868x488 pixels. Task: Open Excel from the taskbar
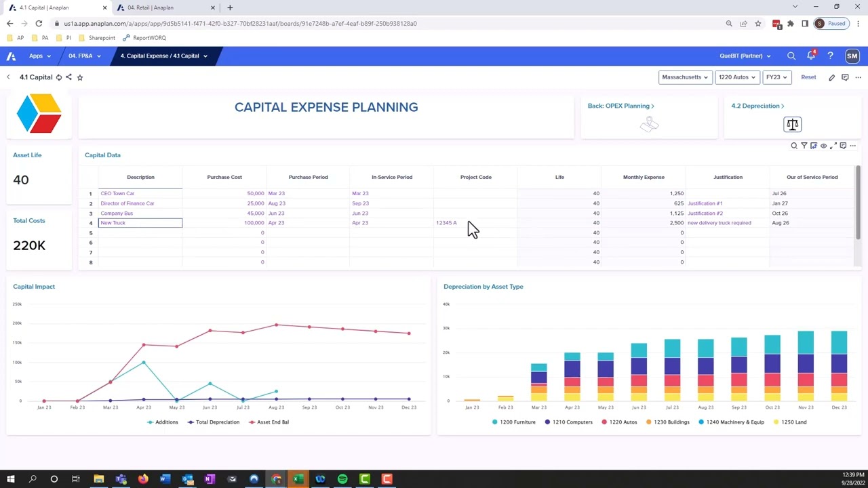coord(298,479)
